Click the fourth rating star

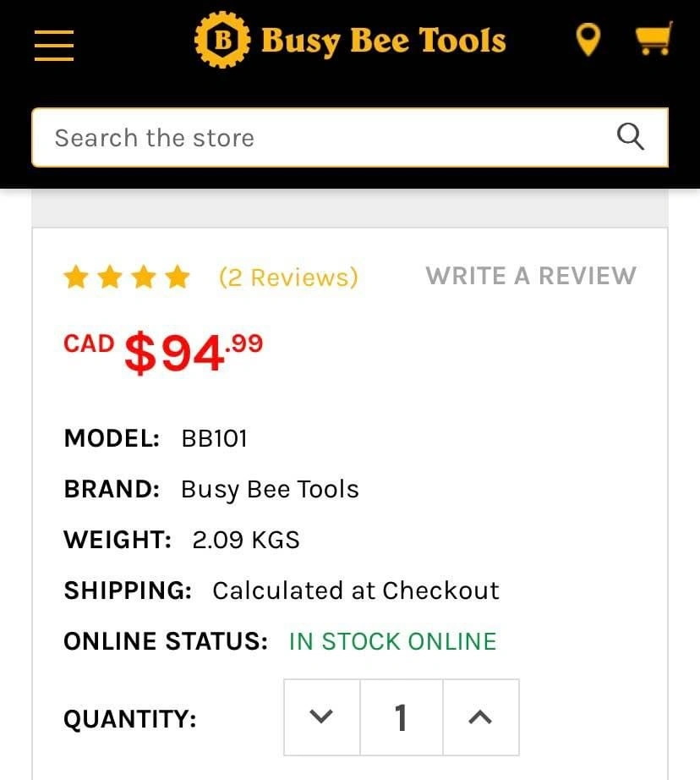[178, 277]
